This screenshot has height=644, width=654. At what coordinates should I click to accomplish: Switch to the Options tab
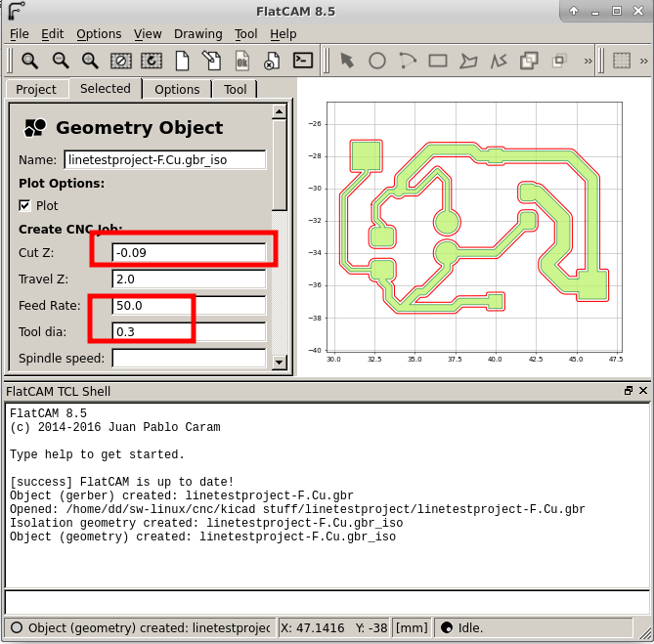pos(177,89)
